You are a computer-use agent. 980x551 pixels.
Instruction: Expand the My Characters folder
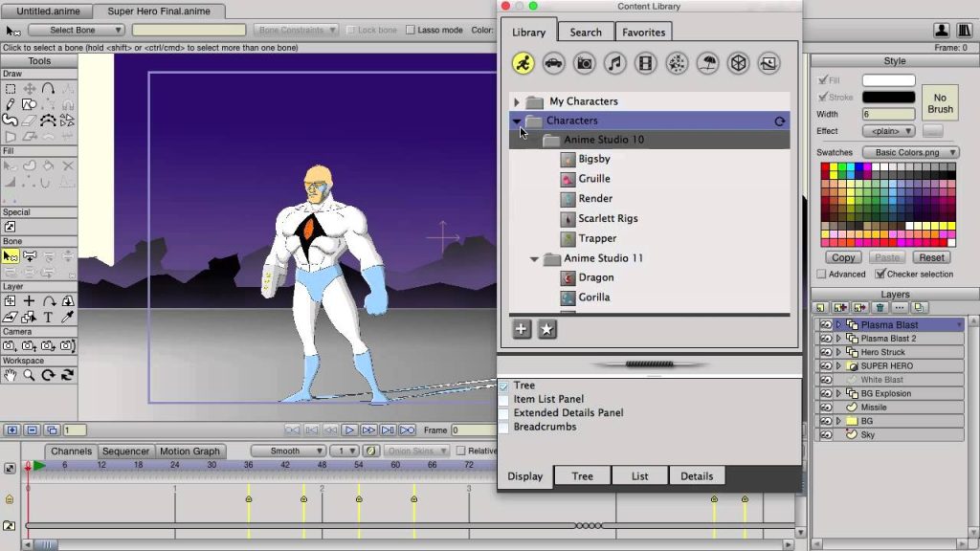click(517, 101)
